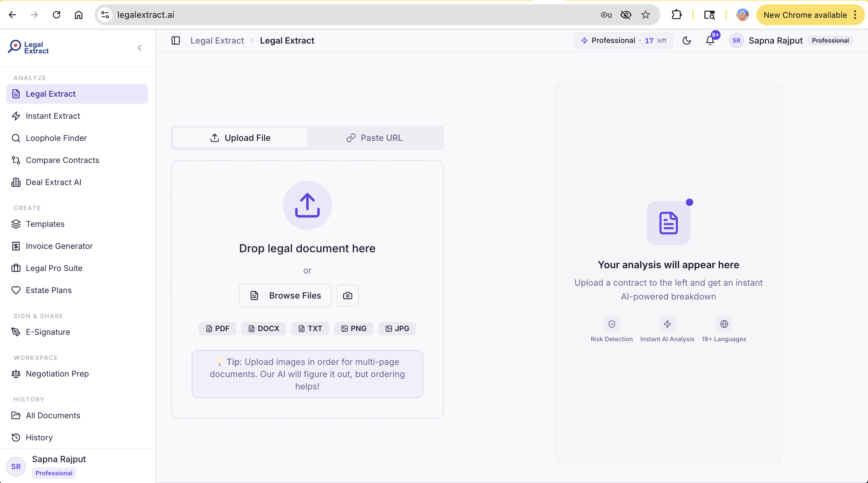The height and width of the screenshot is (483, 868).
Task: Open Legal Pro Suite
Action: pyautogui.click(x=77, y=268)
